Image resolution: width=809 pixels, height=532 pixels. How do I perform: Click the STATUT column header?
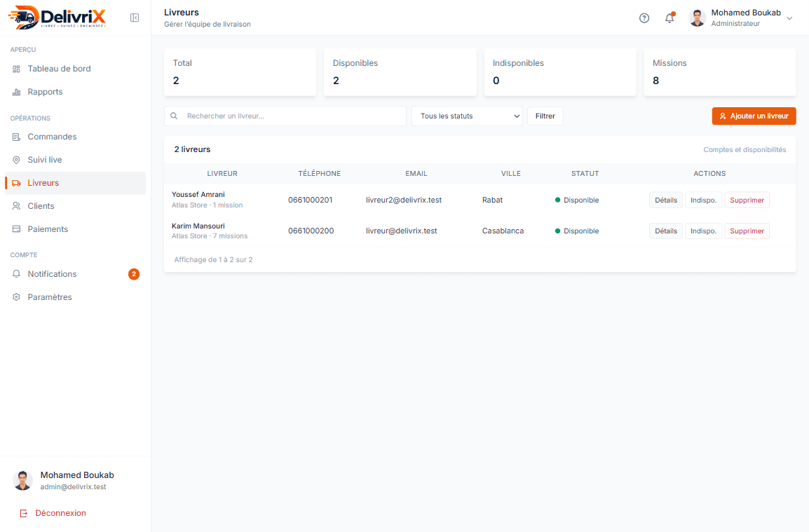pos(585,174)
